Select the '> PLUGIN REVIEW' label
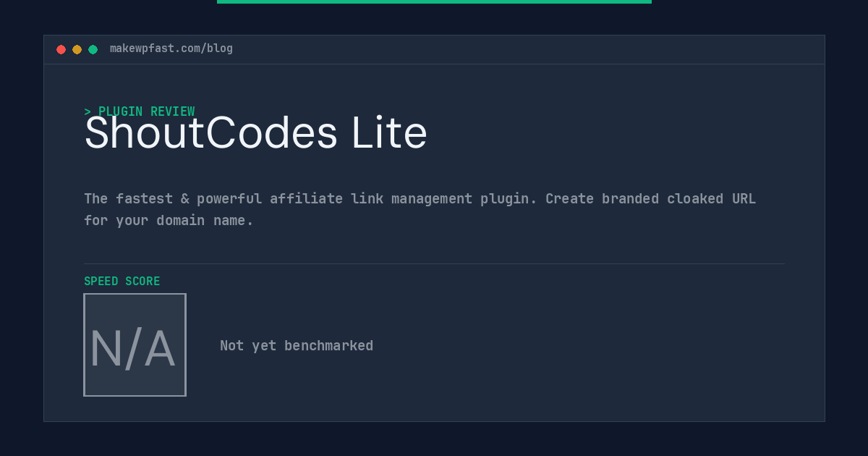The width and height of the screenshot is (868, 456). [140, 111]
